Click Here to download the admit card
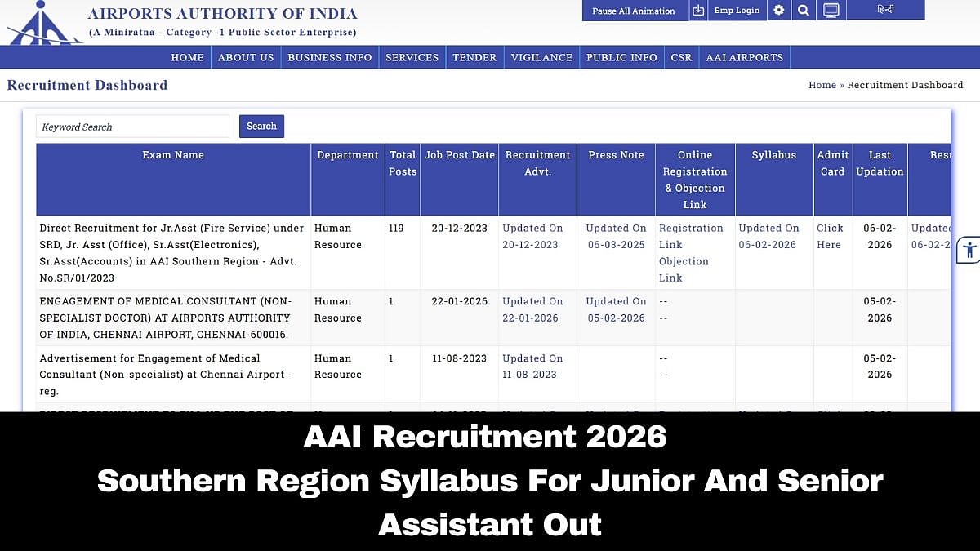Image resolution: width=980 pixels, height=551 pixels. 832,237
